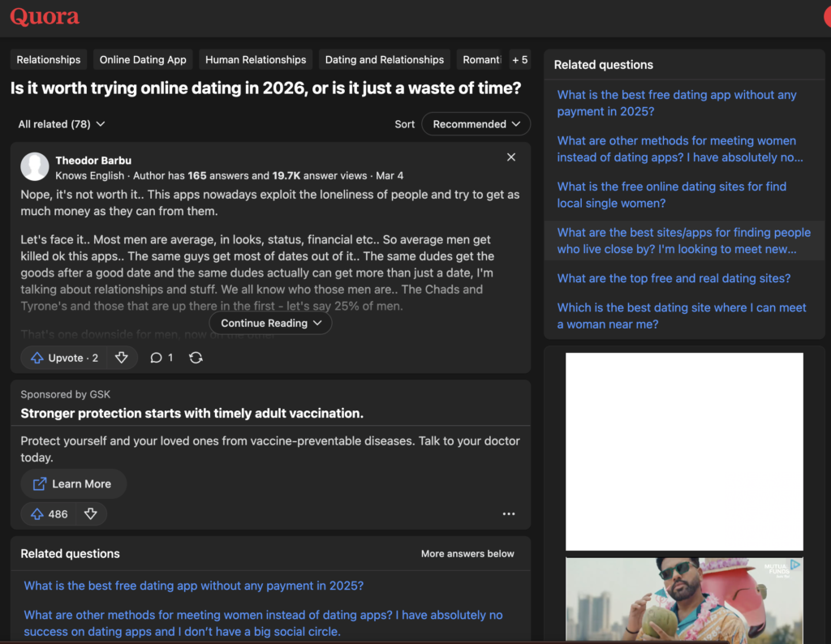The image size is (831, 644).
Task: Open comments on Theodor Barbu's answer
Action: tap(161, 358)
